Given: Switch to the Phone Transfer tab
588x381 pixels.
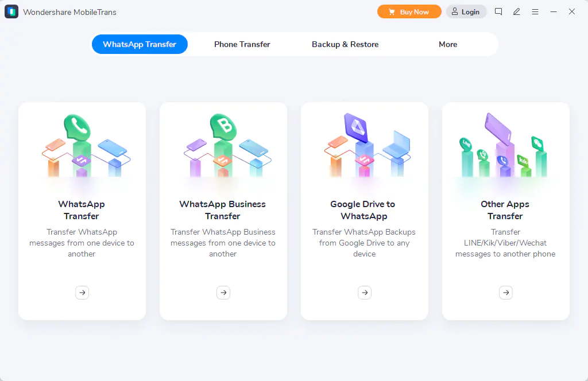Looking at the screenshot, I should (x=242, y=44).
